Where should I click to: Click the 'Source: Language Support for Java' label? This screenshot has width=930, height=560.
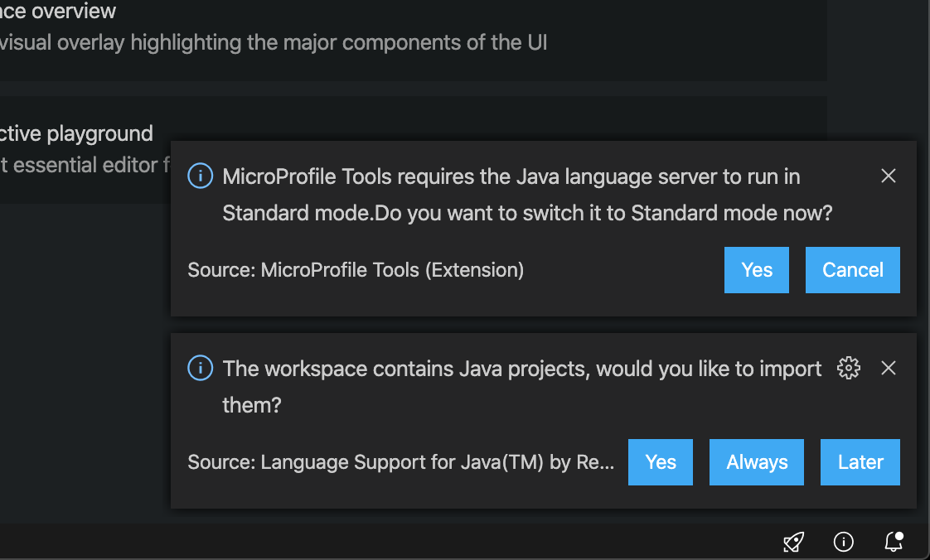(x=401, y=462)
